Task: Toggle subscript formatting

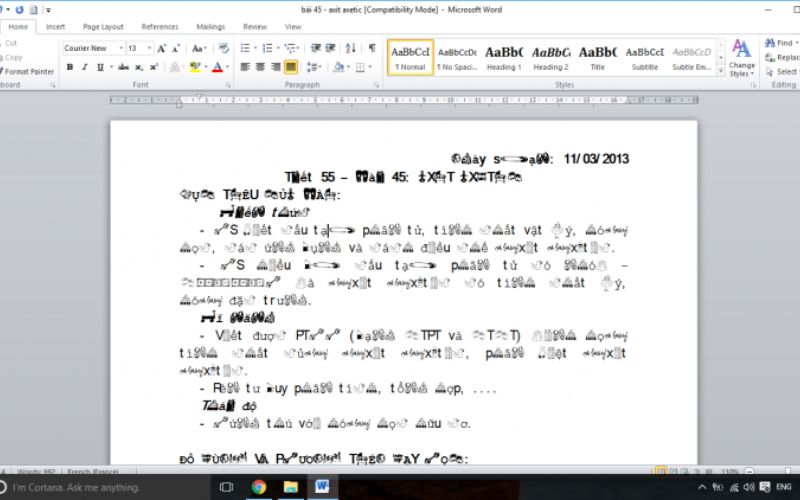Action: click(x=138, y=67)
